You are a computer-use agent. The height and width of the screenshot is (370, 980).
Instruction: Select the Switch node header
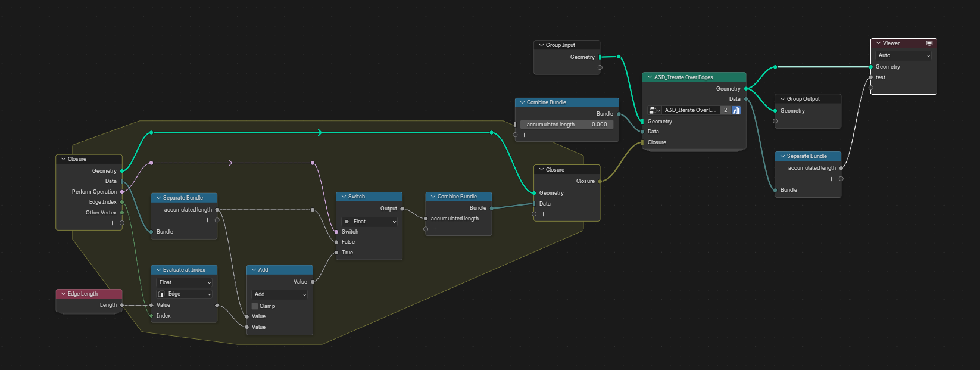click(369, 197)
